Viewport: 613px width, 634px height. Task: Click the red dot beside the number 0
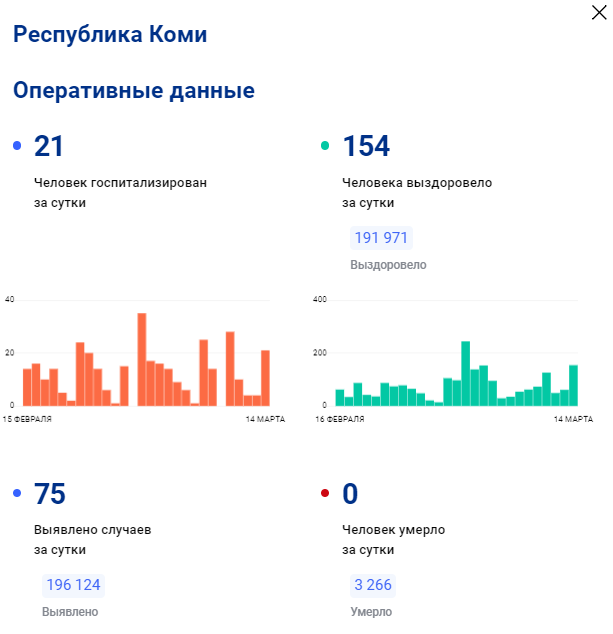325,494
